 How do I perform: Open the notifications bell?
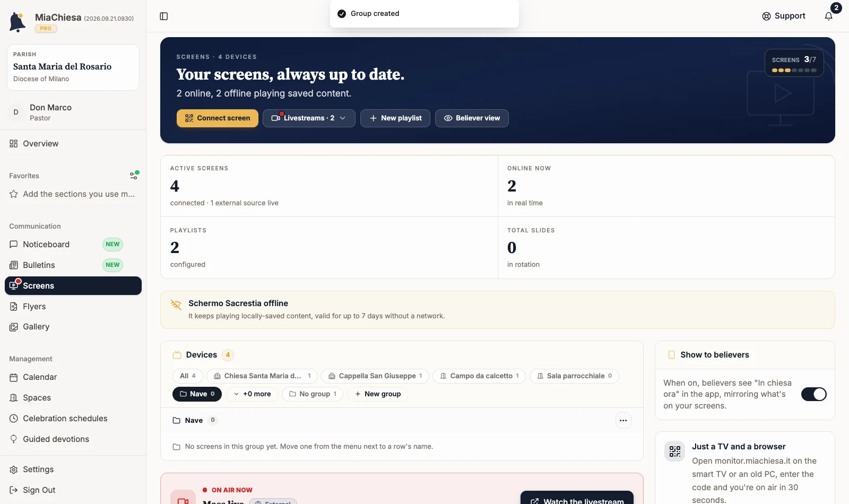(x=828, y=16)
